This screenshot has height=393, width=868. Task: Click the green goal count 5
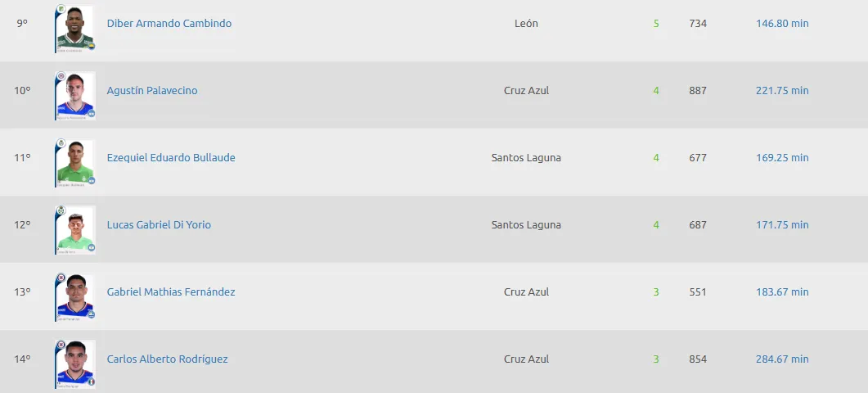pos(656,24)
